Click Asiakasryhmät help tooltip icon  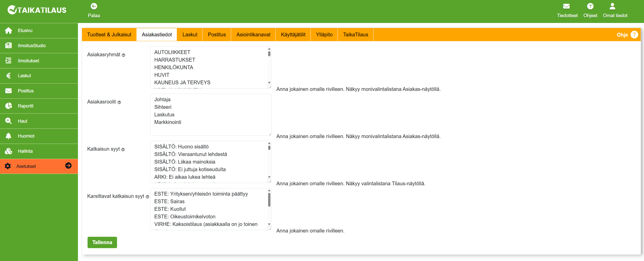pyautogui.click(x=124, y=55)
